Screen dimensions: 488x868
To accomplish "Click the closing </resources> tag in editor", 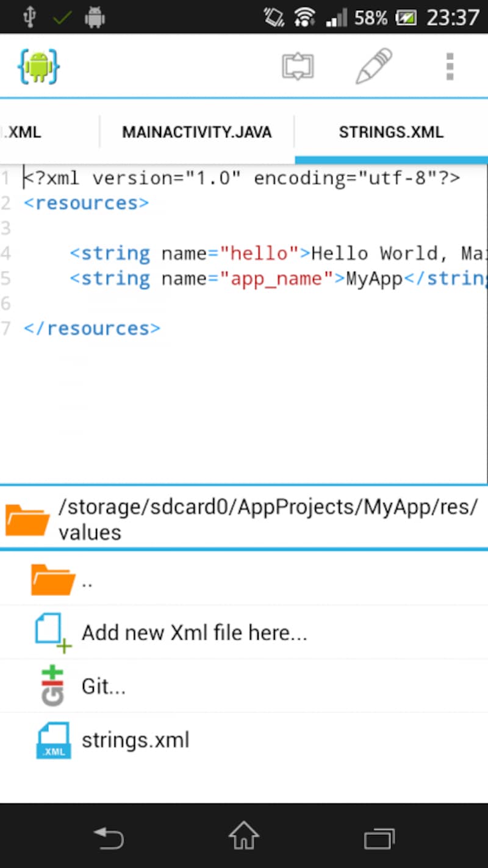I will (x=91, y=328).
